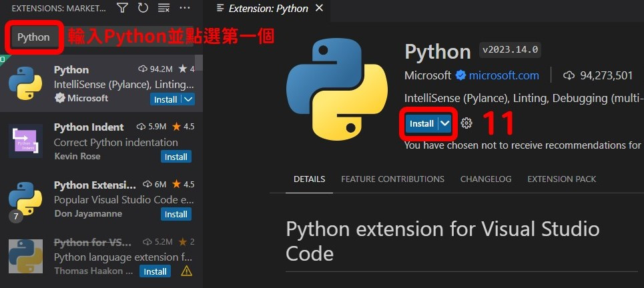Click Microsoft publisher name in details
Viewport: 644px width, 288px height.
coord(428,75)
